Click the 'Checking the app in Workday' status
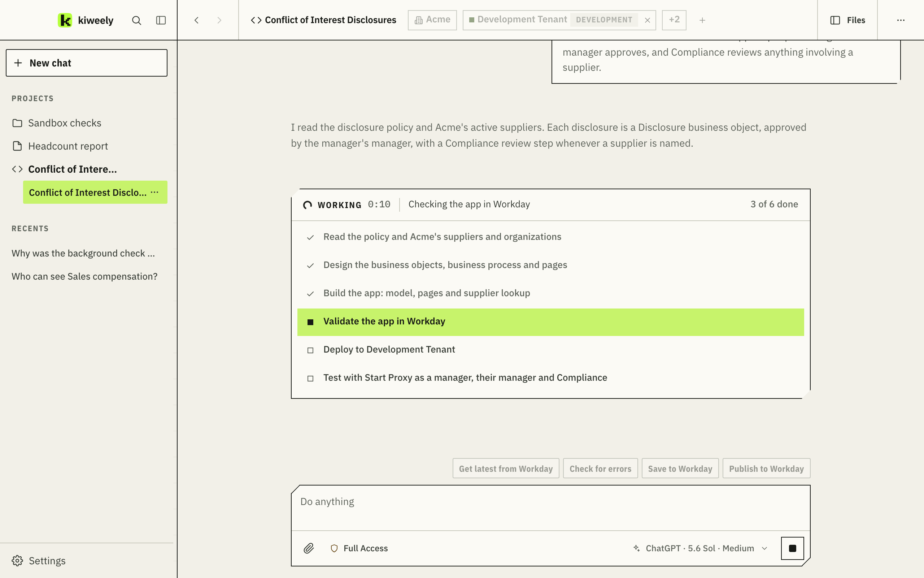 469,204
